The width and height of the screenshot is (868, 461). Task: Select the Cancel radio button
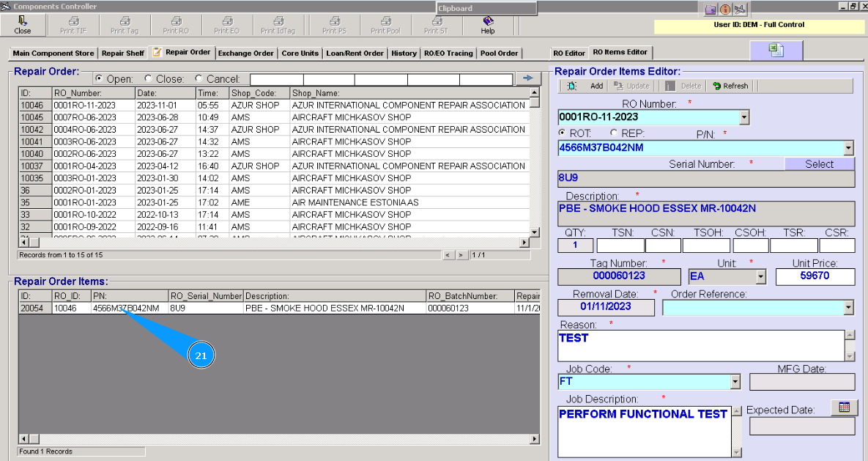199,78
